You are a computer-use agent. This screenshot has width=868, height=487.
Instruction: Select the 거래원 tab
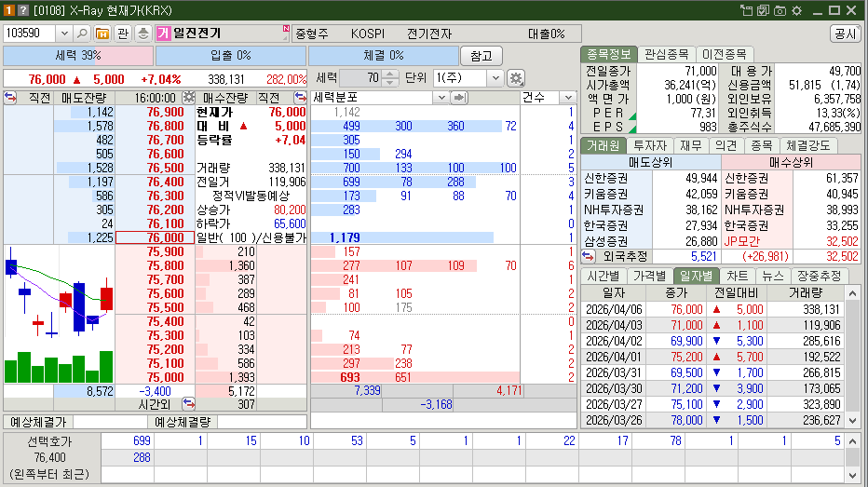604,145
